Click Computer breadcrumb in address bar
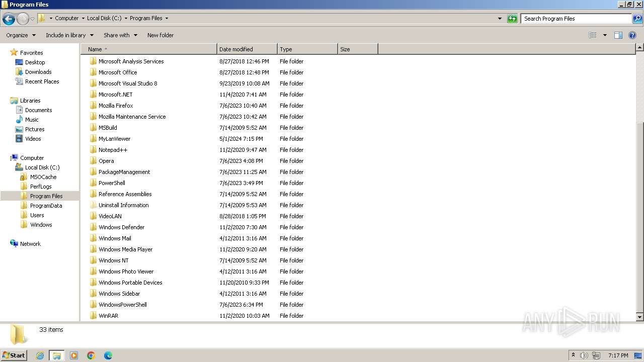 [66, 19]
